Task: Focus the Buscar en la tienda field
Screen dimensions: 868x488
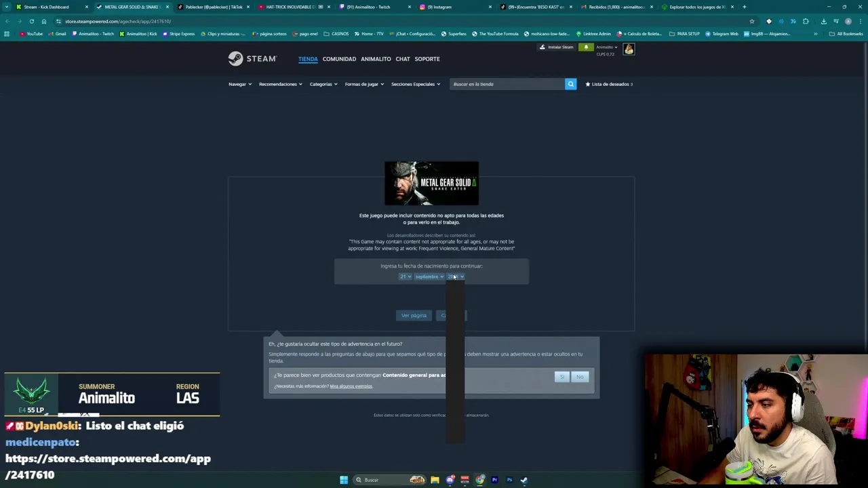Action: tap(507, 84)
